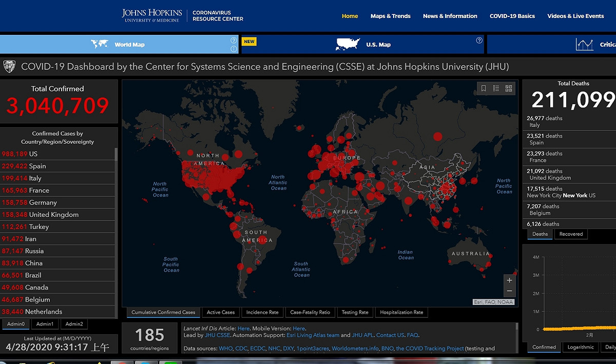Select the '26,977 deaths Italy' entry
616x364 pixels.
coord(570,122)
